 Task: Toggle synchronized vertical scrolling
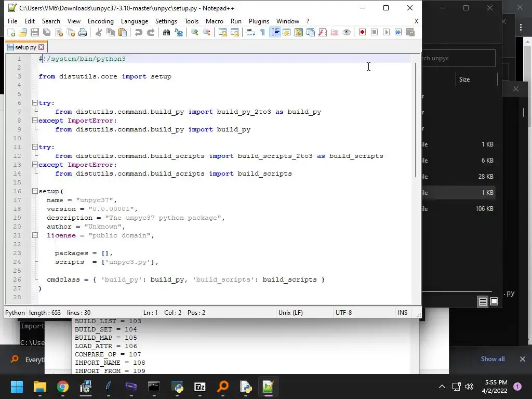coord(222,32)
